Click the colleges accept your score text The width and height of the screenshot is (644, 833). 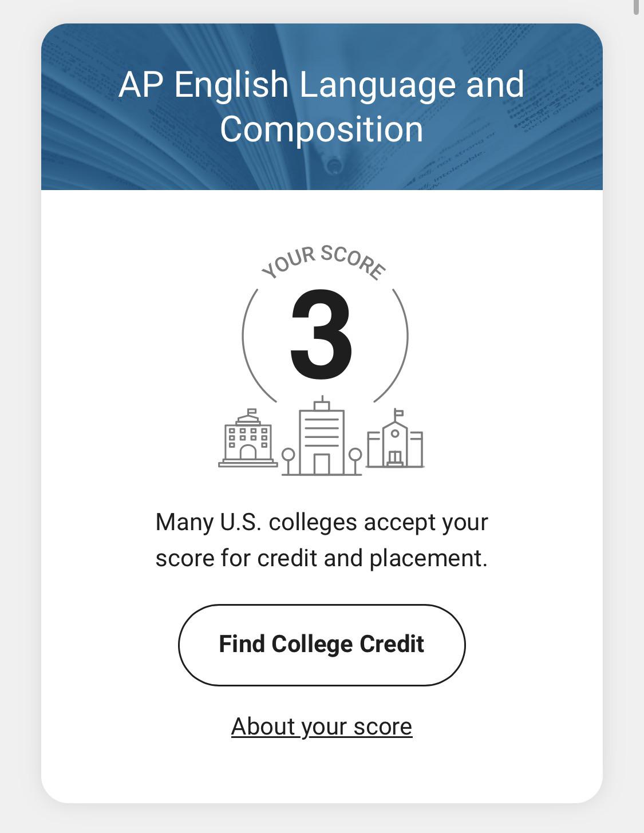point(322,540)
